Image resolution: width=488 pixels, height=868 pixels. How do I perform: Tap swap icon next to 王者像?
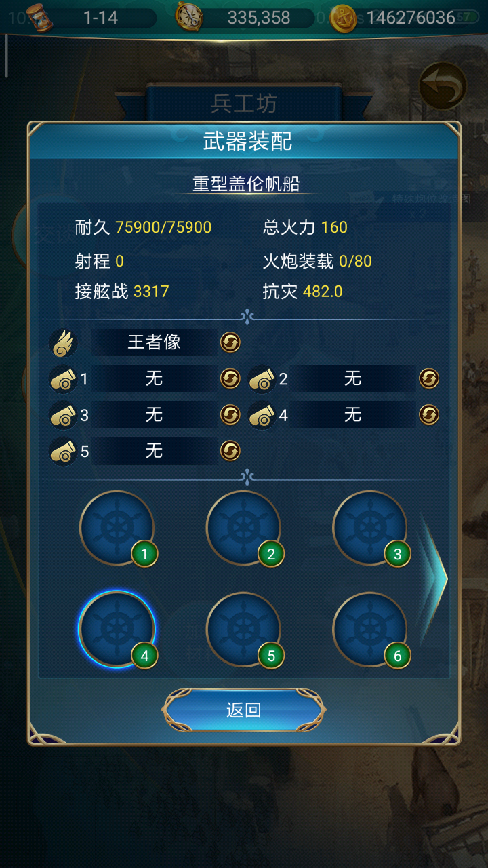pos(230,342)
